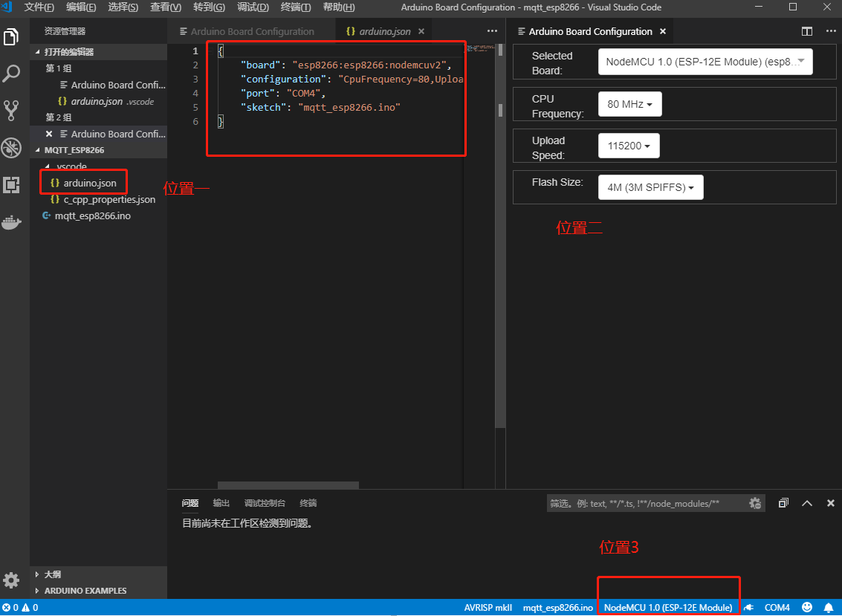Screen dimensions: 842x616
Task: Open the Extensions view in the activity bar
Action: tap(11, 185)
